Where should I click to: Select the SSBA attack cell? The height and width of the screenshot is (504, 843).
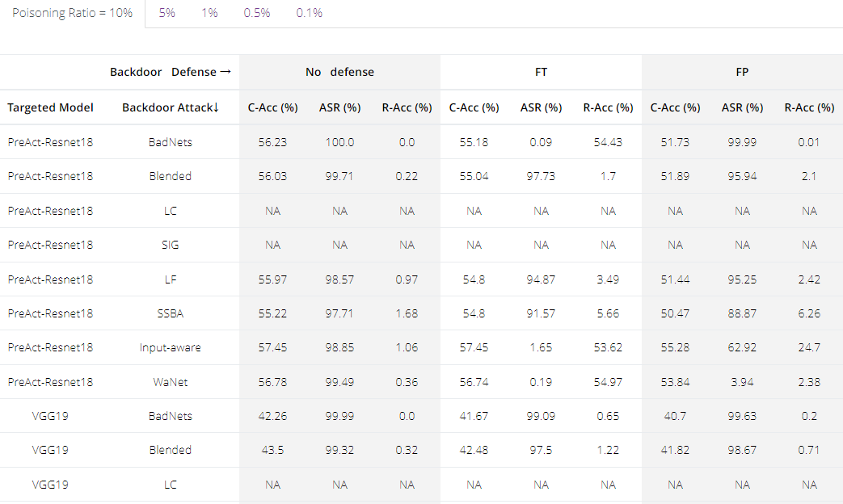click(x=171, y=313)
